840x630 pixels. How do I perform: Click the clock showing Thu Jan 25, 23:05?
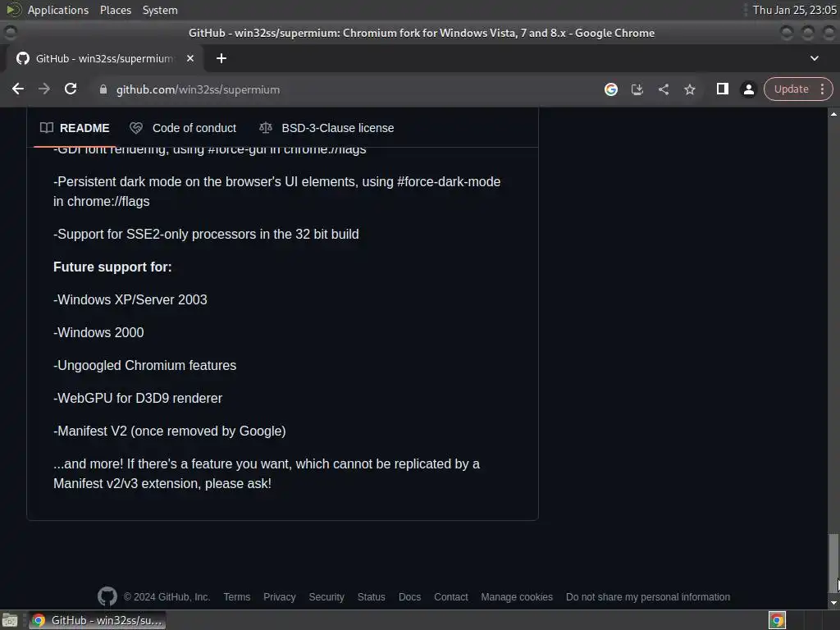coord(794,10)
